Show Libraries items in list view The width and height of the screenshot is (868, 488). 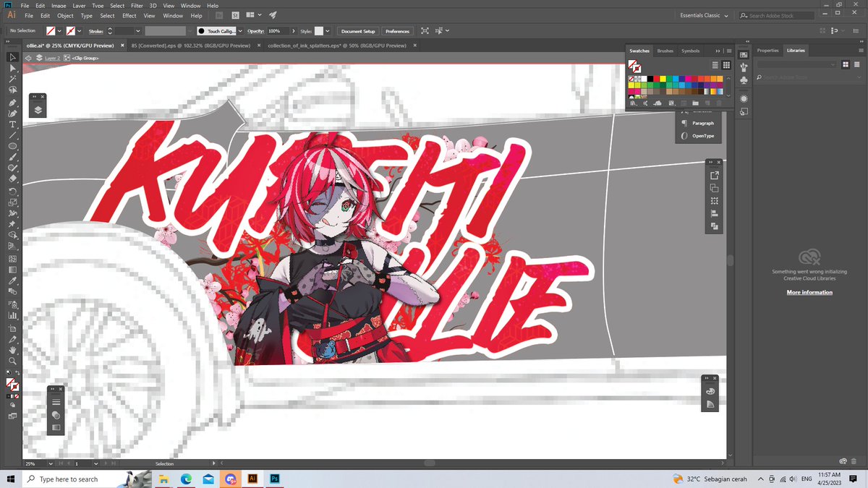point(856,65)
